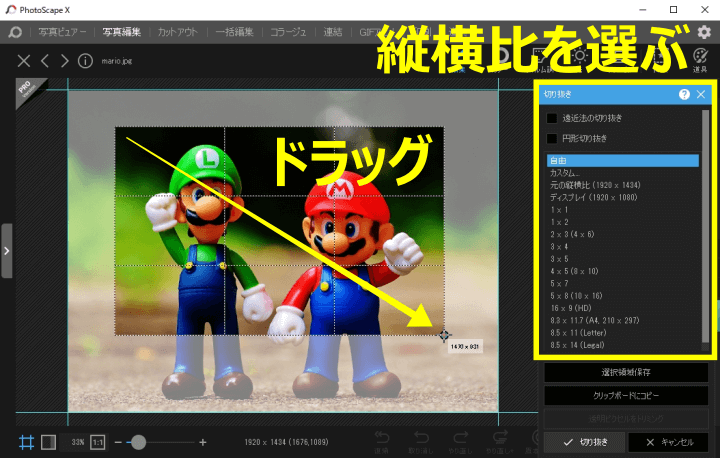Click the mario.jpg file name
This screenshot has height=458, width=720.
click(117, 61)
